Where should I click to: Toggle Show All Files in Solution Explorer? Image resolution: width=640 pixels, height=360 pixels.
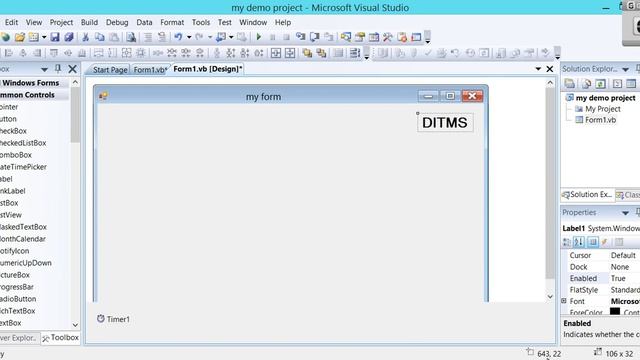pos(587,84)
